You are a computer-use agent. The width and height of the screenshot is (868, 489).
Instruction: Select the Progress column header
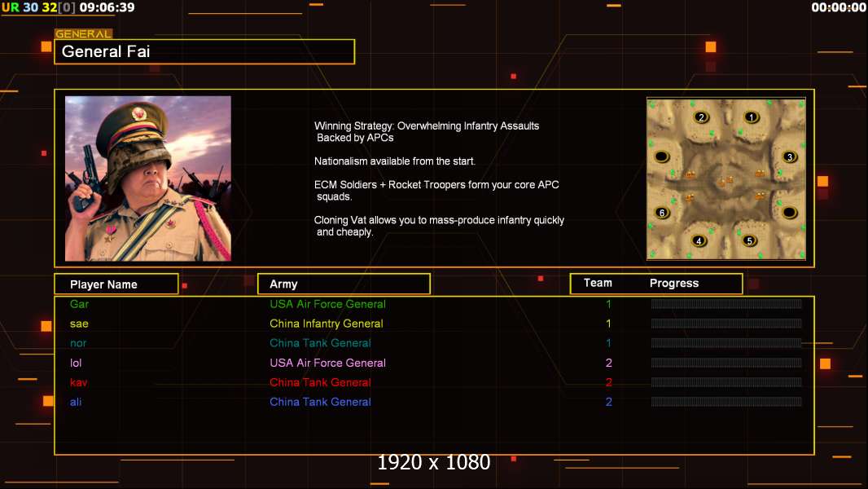(674, 283)
